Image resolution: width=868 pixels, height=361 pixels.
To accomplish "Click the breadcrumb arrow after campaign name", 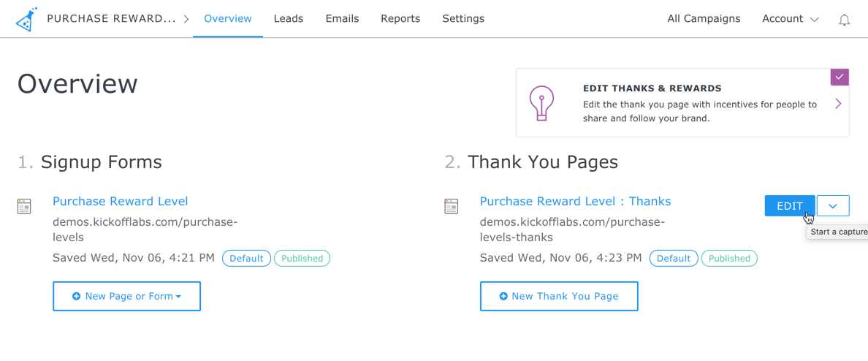I will [x=186, y=19].
